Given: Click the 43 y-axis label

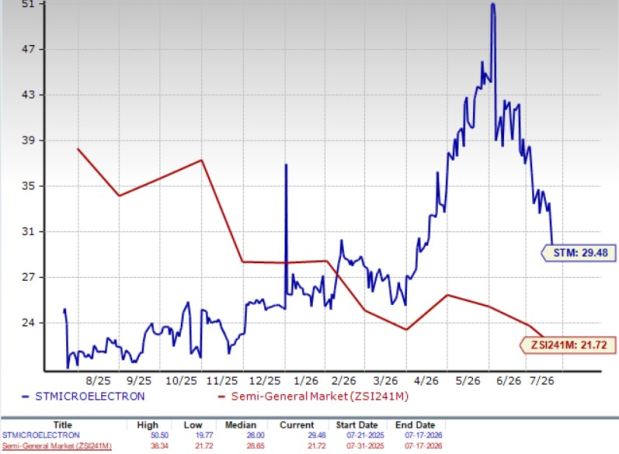Looking at the screenshot, I should pos(28,95).
